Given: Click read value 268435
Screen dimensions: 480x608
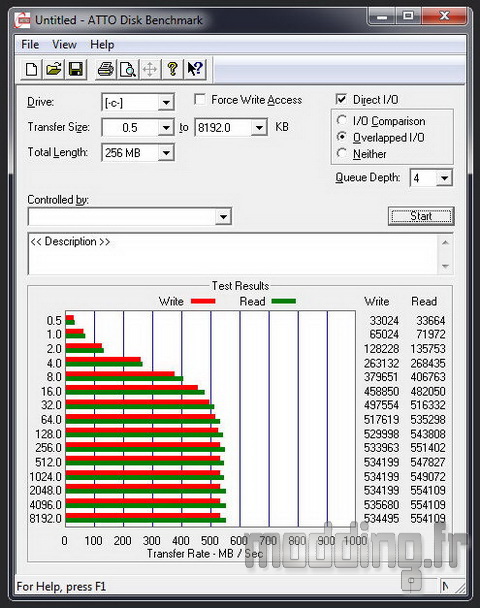Looking at the screenshot, I should [x=428, y=363].
